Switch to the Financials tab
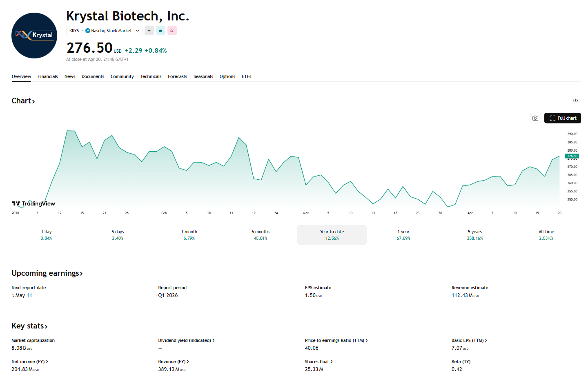The image size is (588, 373). (48, 76)
